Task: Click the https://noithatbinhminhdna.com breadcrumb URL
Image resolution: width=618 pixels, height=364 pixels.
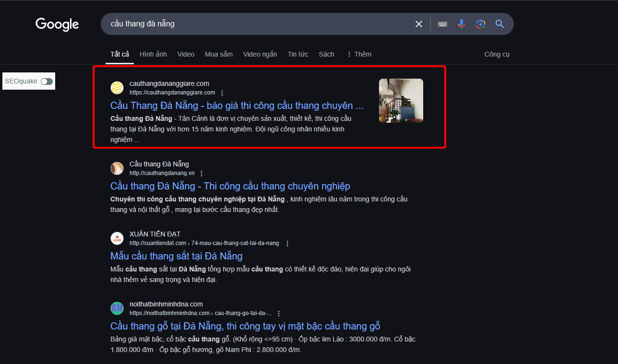Action: point(200,313)
